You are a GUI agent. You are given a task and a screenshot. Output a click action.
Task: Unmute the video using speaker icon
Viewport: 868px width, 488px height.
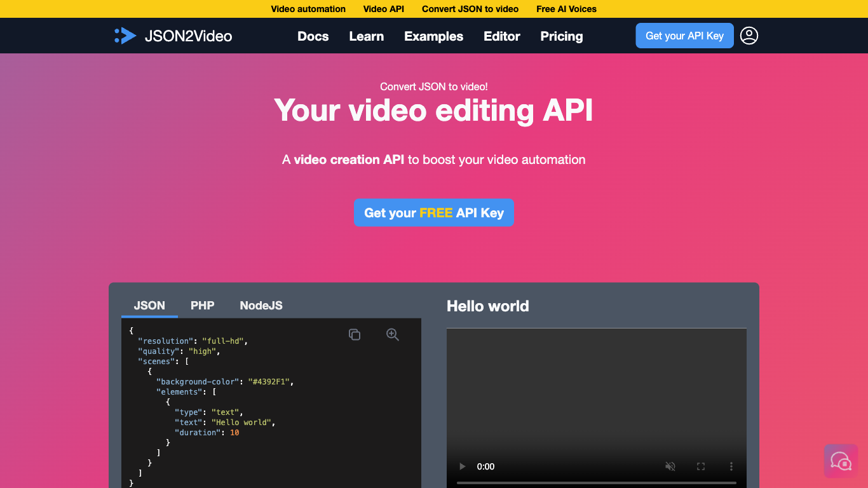click(670, 466)
